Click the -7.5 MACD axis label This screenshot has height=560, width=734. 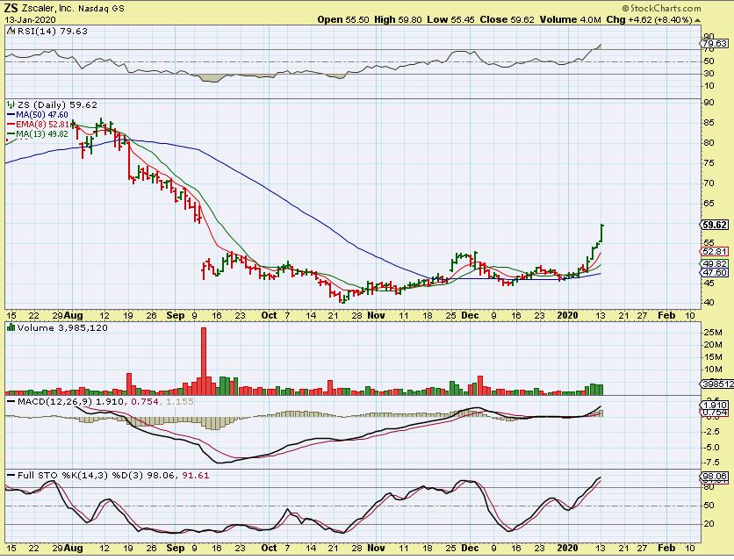[x=711, y=463]
